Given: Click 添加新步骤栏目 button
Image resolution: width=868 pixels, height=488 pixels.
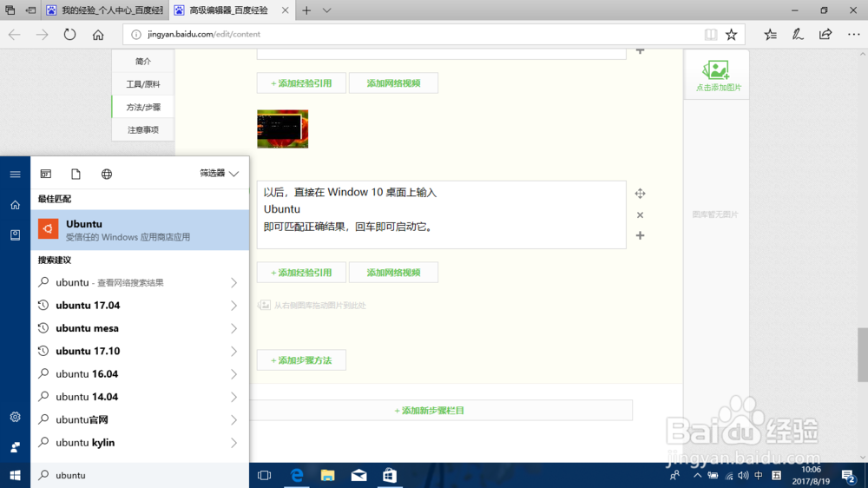Looking at the screenshot, I should (x=430, y=411).
